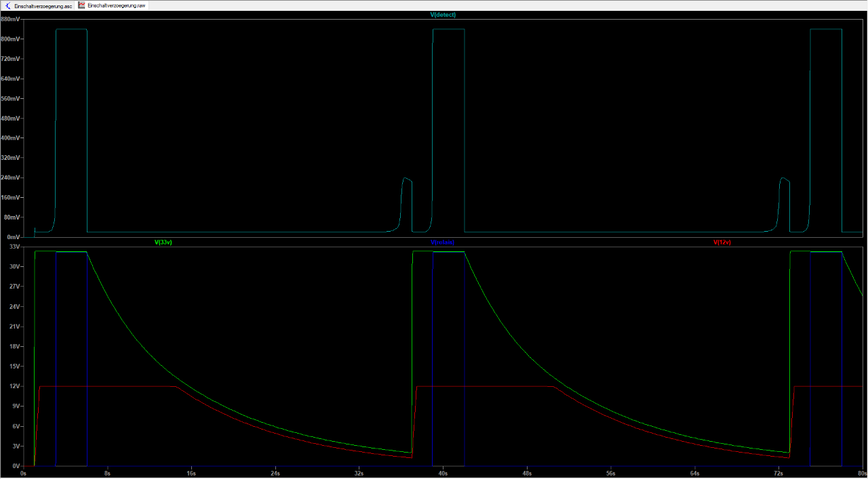The image size is (868, 479).
Task: Click the 0mV label on upper Y-axis
Action: [14, 237]
